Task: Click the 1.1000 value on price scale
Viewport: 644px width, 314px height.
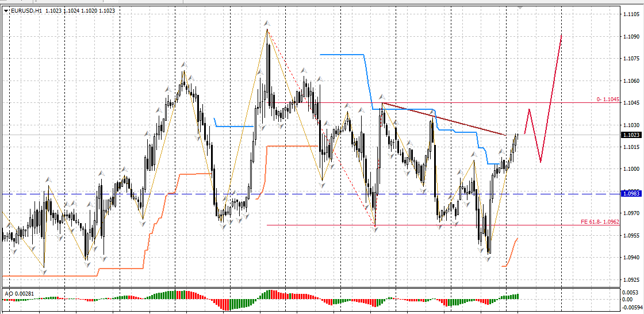Action: (x=631, y=169)
